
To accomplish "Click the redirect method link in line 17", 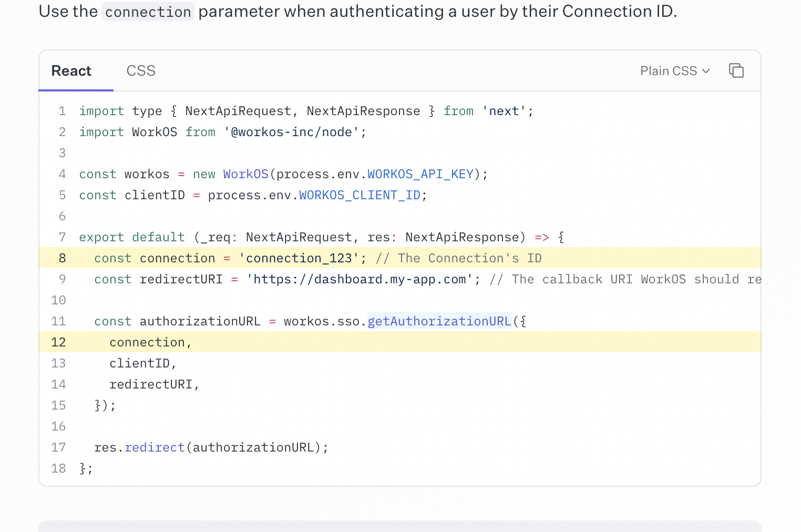I will pyautogui.click(x=155, y=447).
